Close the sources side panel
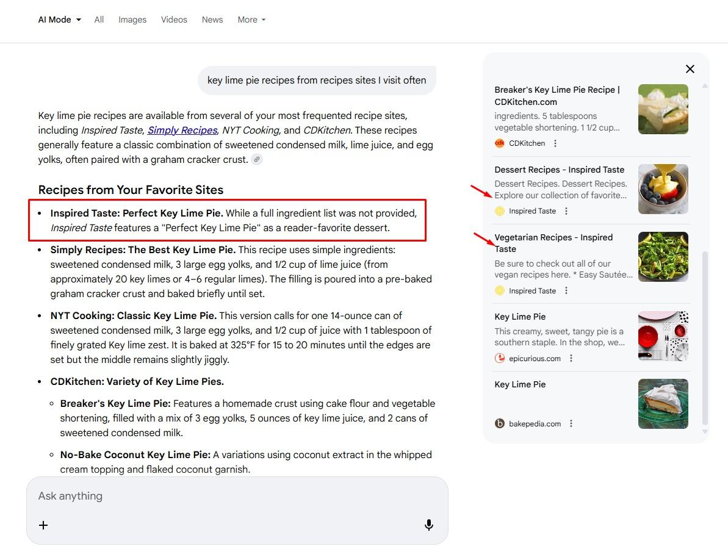The width and height of the screenshot is (728, 560). pos(690,69)
